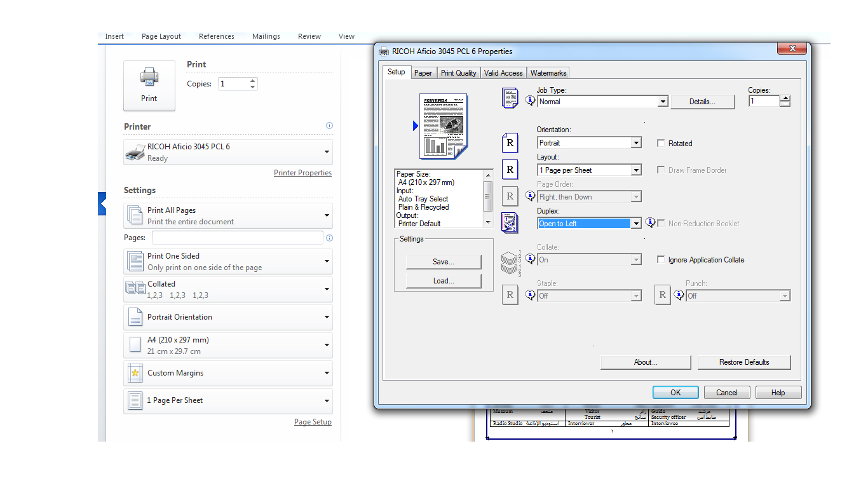Image resolution: width=868 pixels, height=488 pixels.
Task: Open the Page Setup link
Action: pyautogui.click(x=313, y=422)
